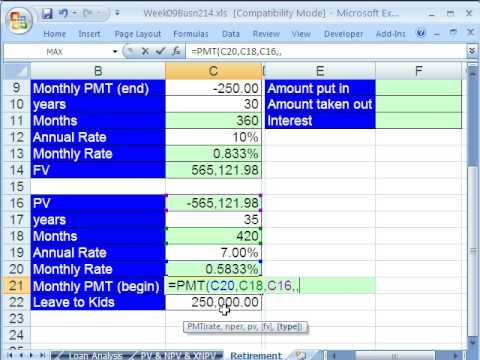Click the Amount taken out label cell
Image resolution: width=480 pixels, height=360 pixels.
320,104
